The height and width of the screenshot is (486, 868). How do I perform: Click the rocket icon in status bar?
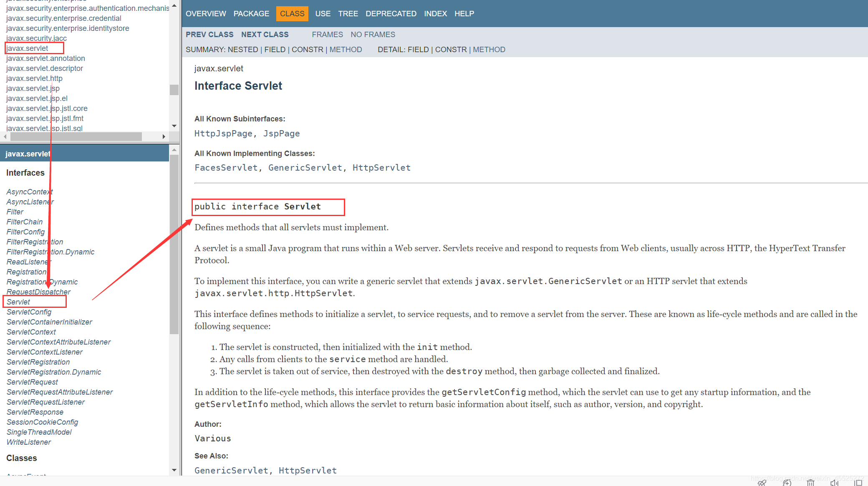coord(762,483)
